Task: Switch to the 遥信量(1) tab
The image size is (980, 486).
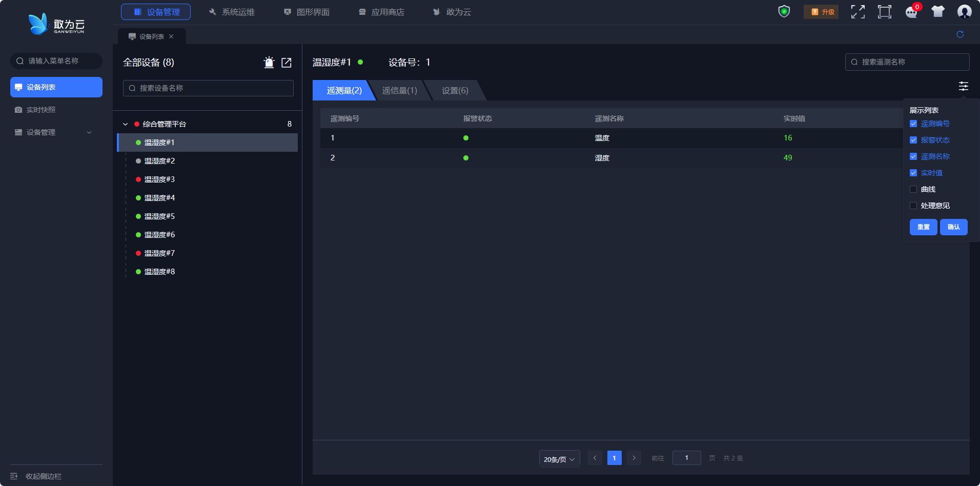Action: pos(400,90)
